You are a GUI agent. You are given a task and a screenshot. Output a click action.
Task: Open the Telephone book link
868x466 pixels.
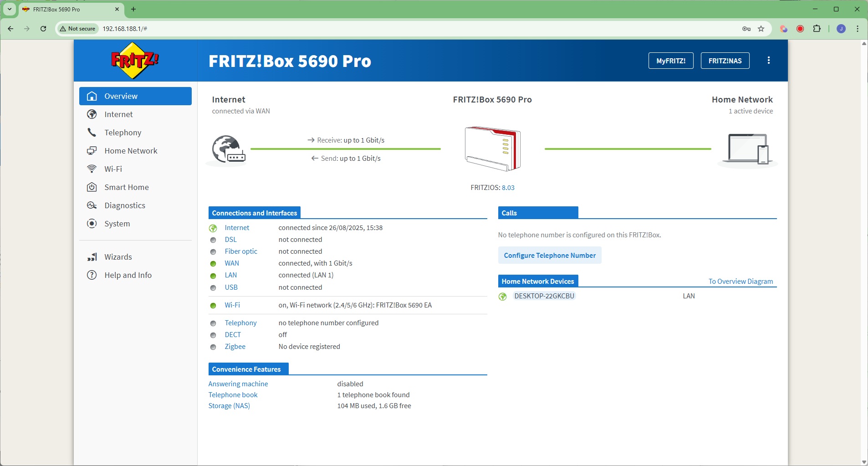click(x=233, y=395)
